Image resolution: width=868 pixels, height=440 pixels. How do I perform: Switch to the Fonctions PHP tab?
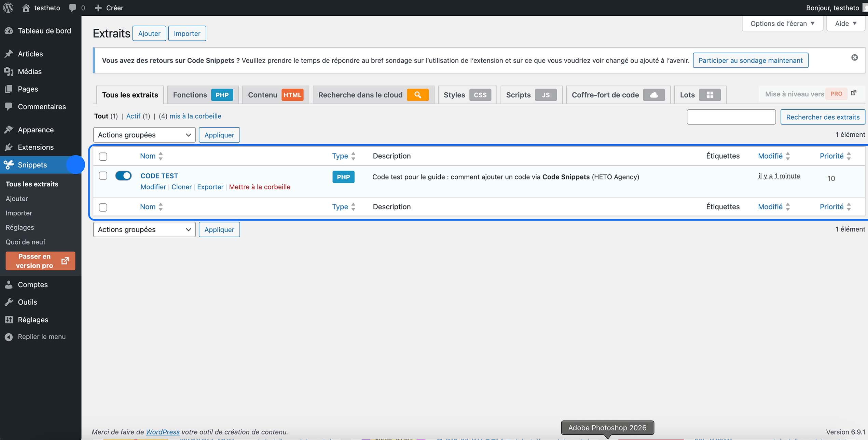(x=202, y=95)
